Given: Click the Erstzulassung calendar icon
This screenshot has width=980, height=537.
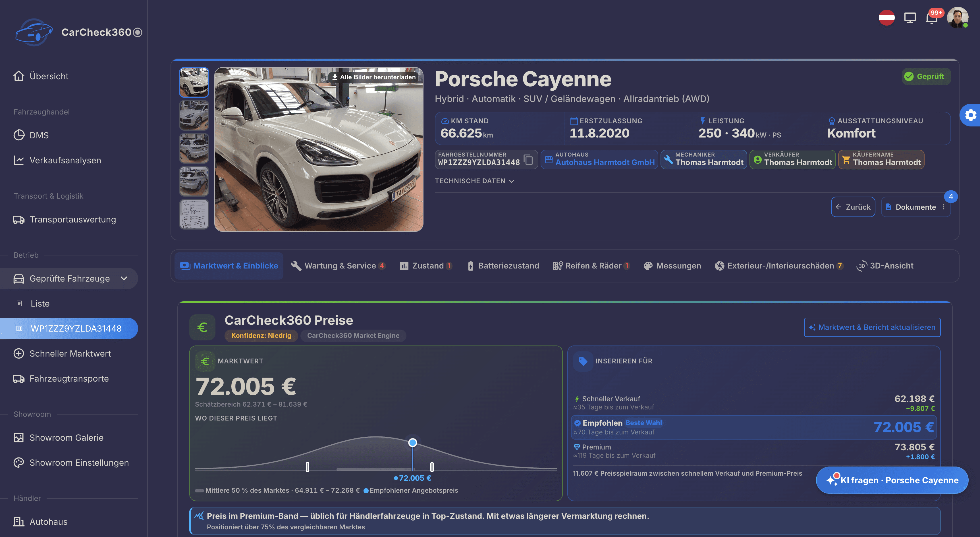Looking at the screenshot, I should 574,121.
